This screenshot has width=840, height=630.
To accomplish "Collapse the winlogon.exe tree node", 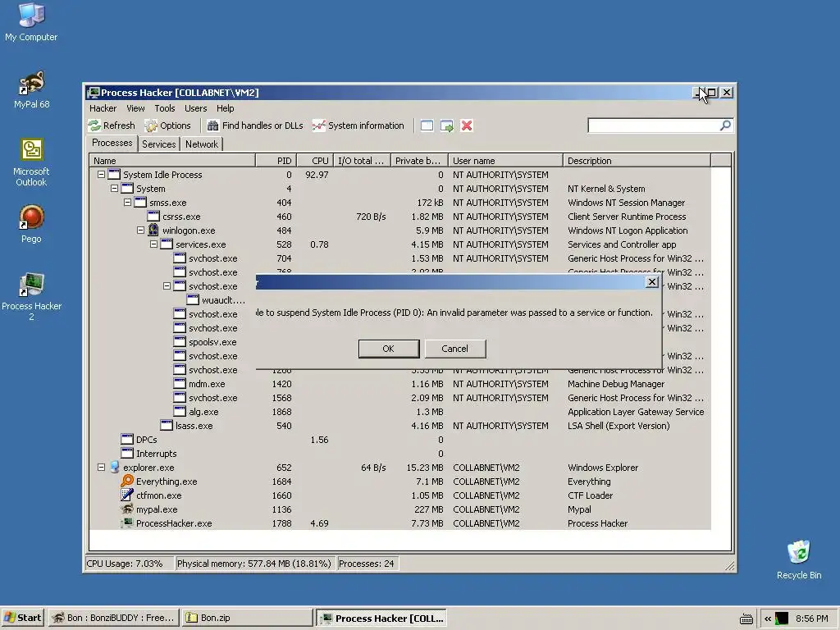I will point(140,231).
